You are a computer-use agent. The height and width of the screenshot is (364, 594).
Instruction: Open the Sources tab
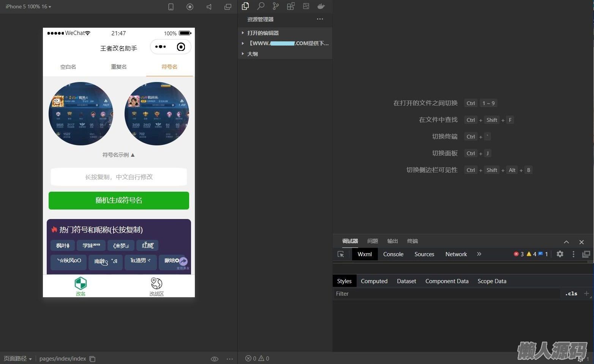(x=424, y=254)
